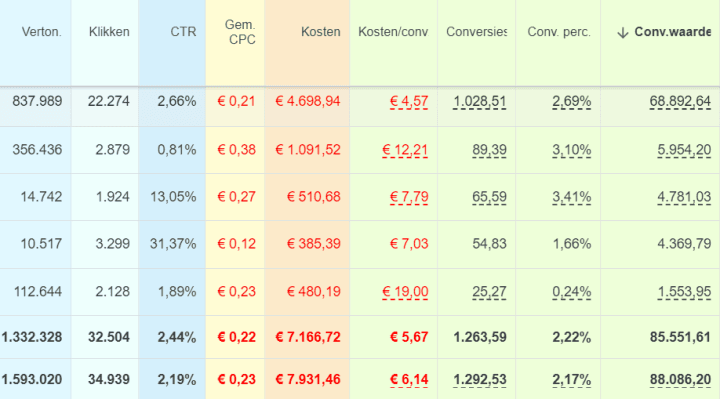The image size is (720, 399).
Task: Select the underlined 3,41% conversion percentage
Action: pos(572,197)
